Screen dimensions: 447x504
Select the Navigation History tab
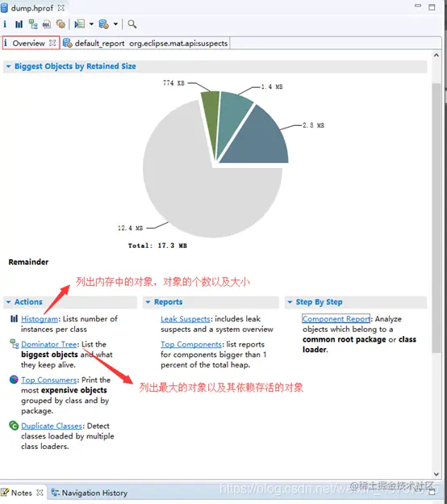(x=90, y=493)
